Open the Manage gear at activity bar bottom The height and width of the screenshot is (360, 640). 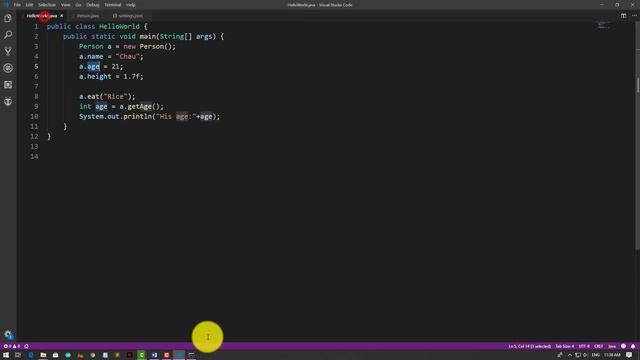[8, 335]
